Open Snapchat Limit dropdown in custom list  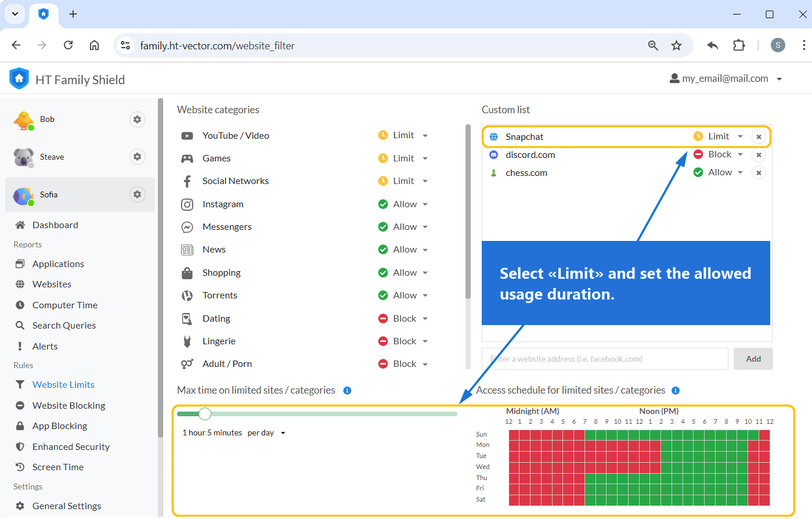(x=719, y=136)
